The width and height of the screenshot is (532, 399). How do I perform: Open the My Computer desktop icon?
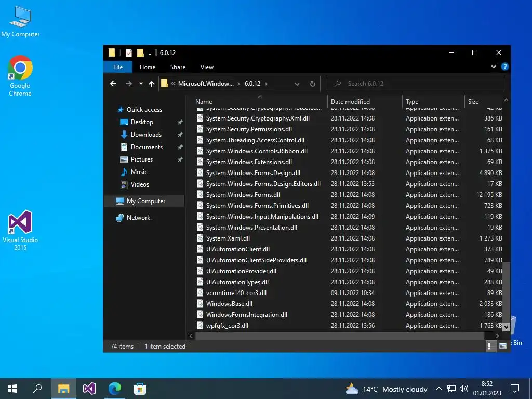[20, 22]
